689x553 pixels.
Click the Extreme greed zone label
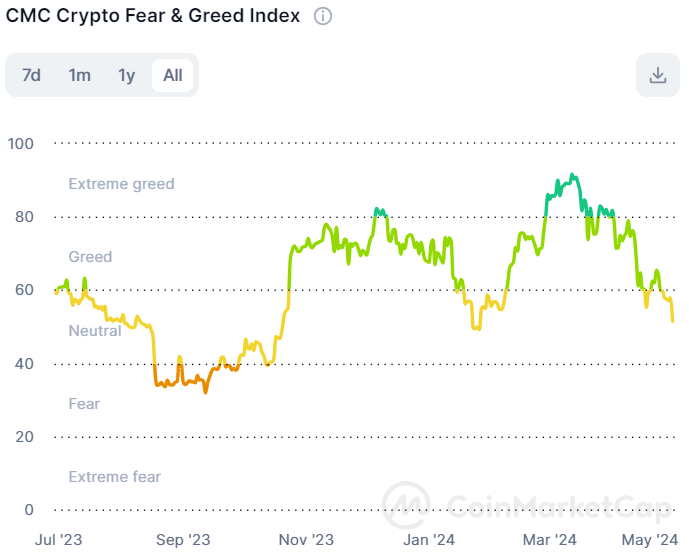coord(121,184)
